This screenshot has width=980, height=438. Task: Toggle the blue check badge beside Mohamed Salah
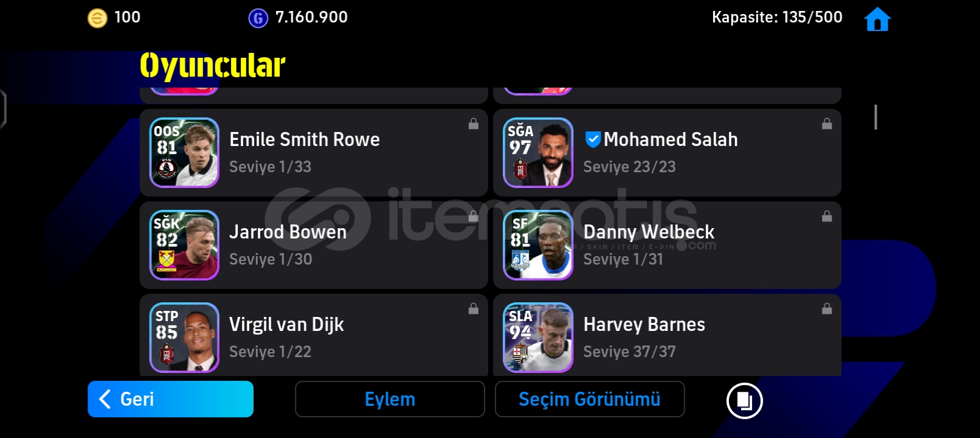(593, 140)
